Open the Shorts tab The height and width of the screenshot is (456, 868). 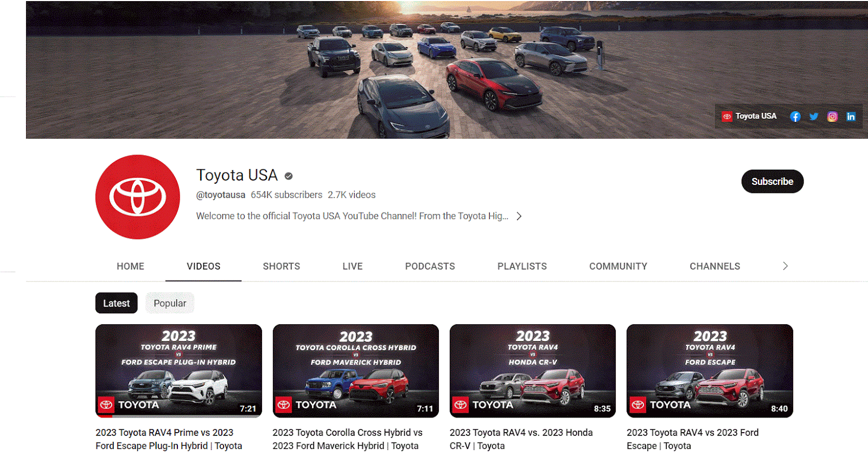[x=281, y=266]
